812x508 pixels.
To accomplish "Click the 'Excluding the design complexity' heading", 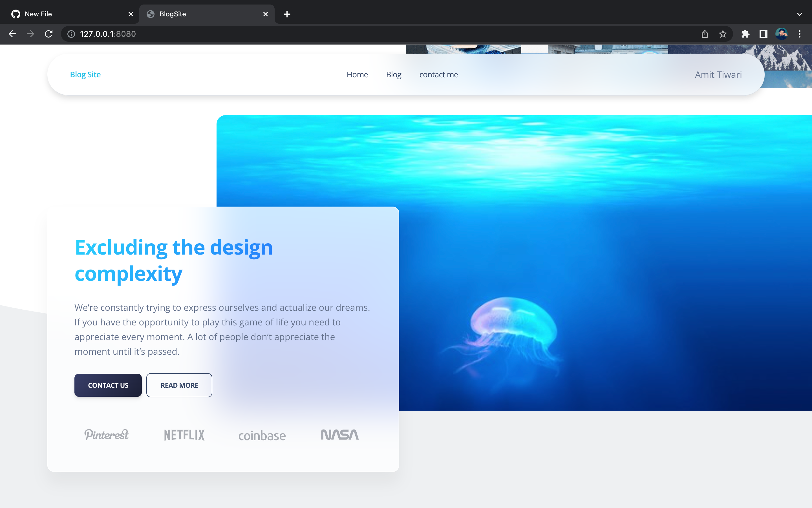I will pos(173,260).
